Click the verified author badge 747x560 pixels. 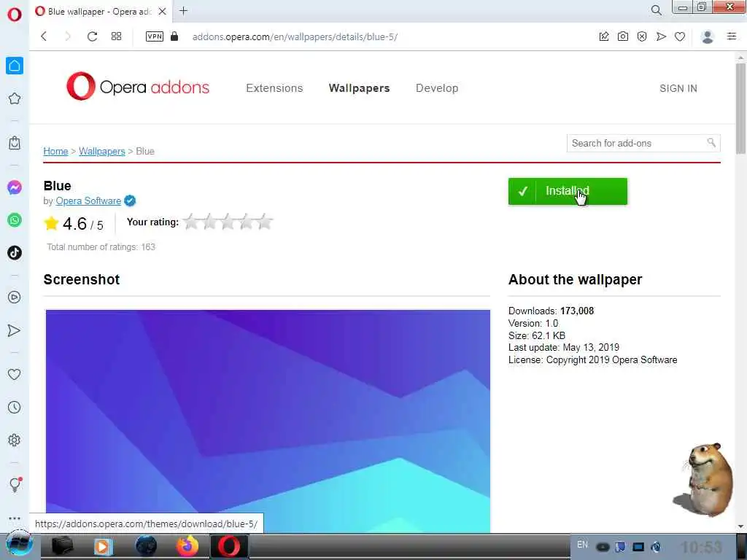[x=130, y=201]
